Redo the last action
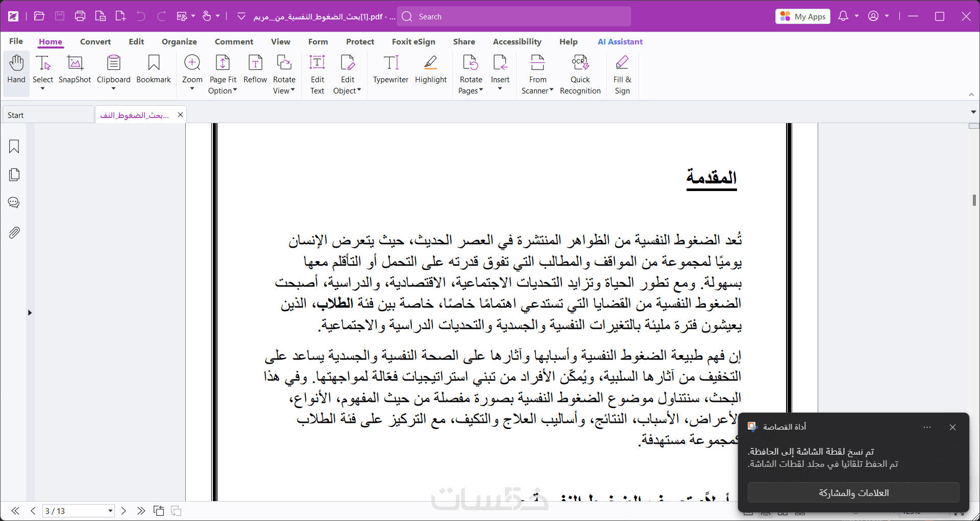 pos(161,16)
